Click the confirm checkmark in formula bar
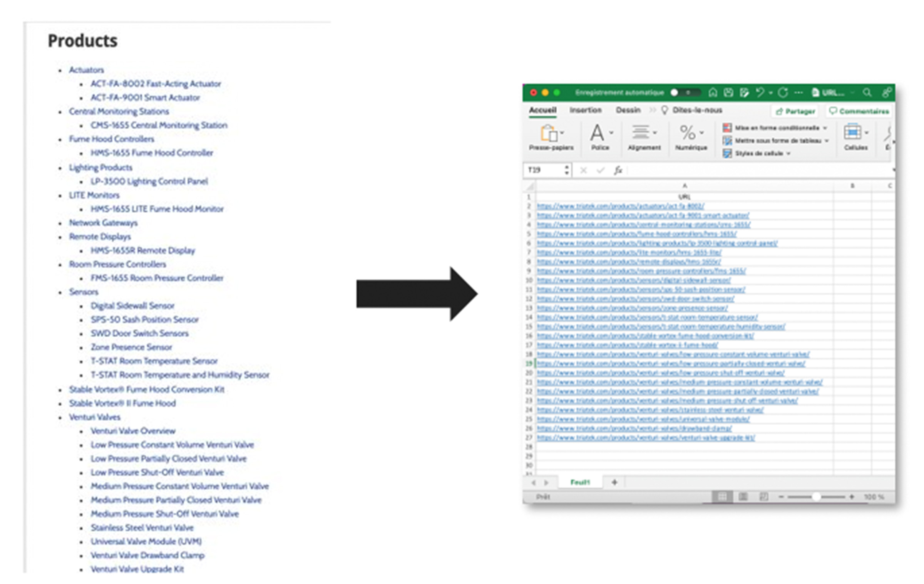The image size is (924, 584). (x=600, y=170)
